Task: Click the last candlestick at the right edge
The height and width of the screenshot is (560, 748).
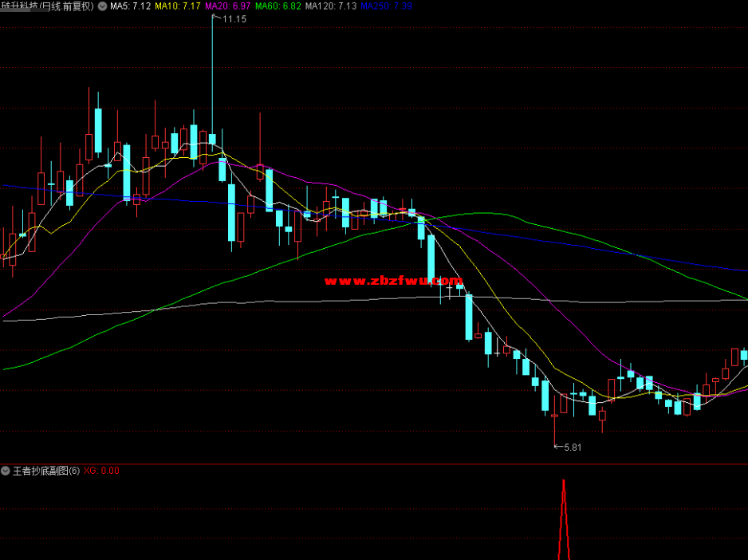Action: 744,355
